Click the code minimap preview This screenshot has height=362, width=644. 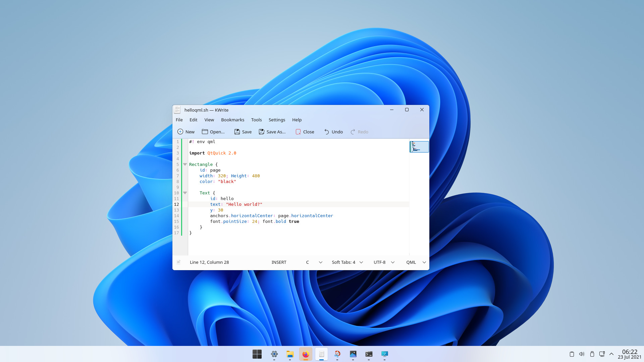click(x=419, y=147)
